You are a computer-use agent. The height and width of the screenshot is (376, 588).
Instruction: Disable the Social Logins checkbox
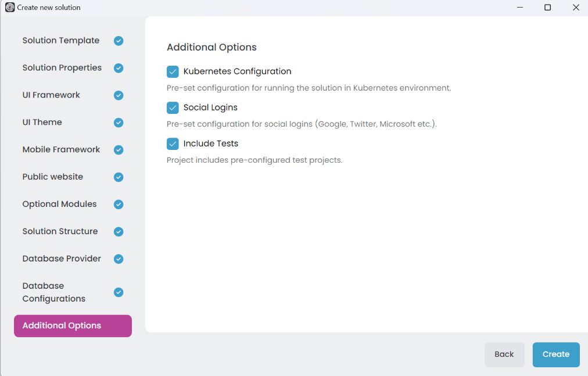pyautogui.click(x=173, y=108)
